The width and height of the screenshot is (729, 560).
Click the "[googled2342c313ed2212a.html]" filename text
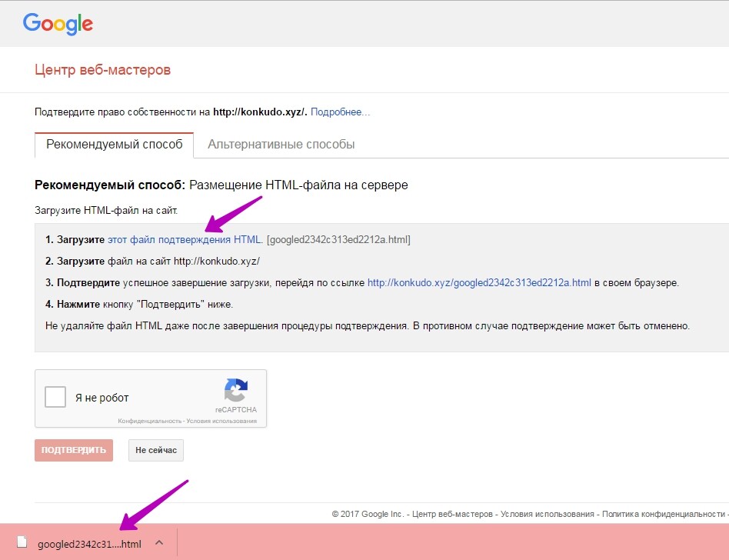click(338, 240)
